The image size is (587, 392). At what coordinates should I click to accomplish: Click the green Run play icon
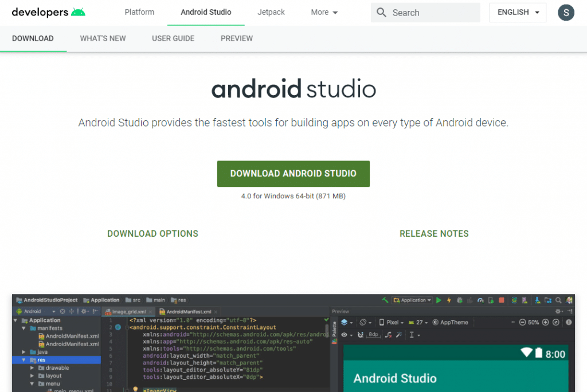(x=439, y=300)
